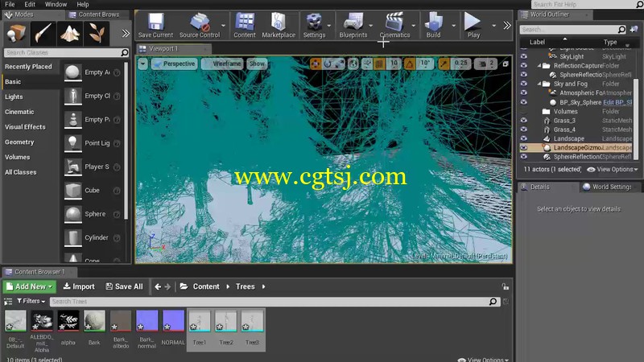Viewport: 644px width, 362px height.
Task: Click Play toolbar button
Action: [473, 26]
